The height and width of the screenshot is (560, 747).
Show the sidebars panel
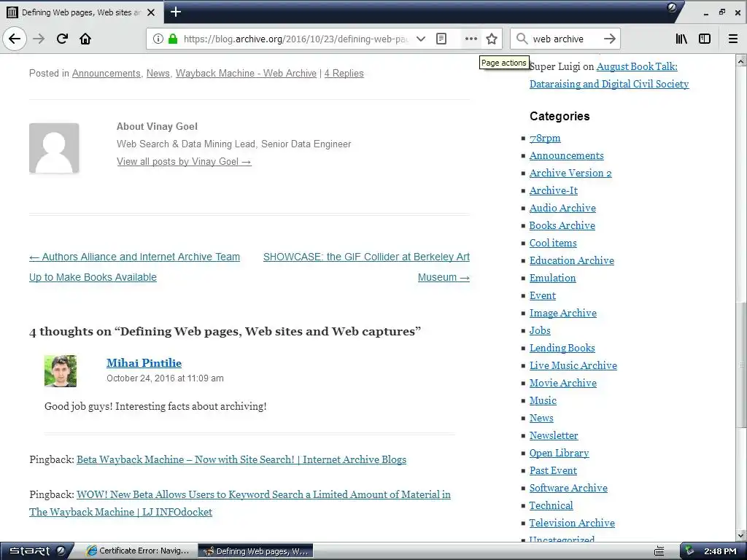tap(705, 39)
